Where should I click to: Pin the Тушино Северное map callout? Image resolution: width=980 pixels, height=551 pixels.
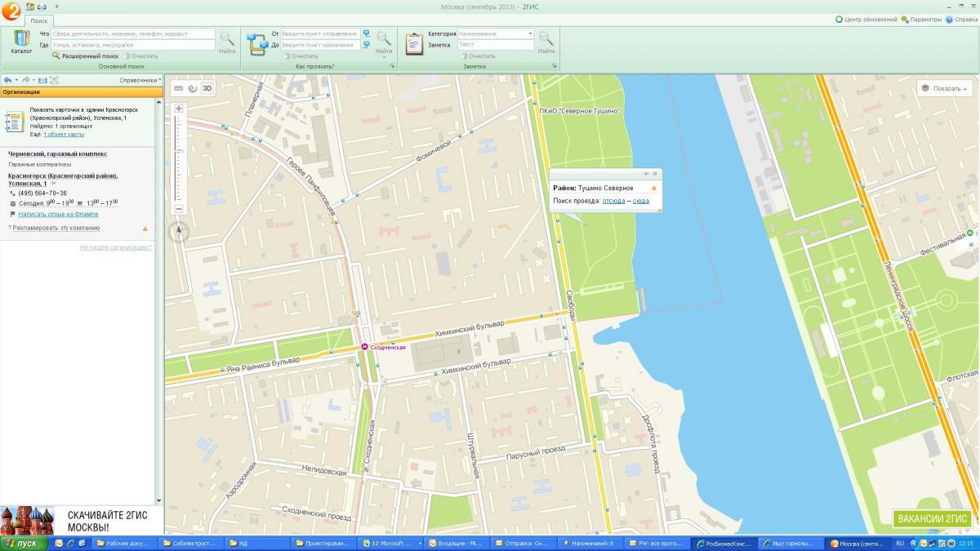pyautogui.click(x=646, y=174)
